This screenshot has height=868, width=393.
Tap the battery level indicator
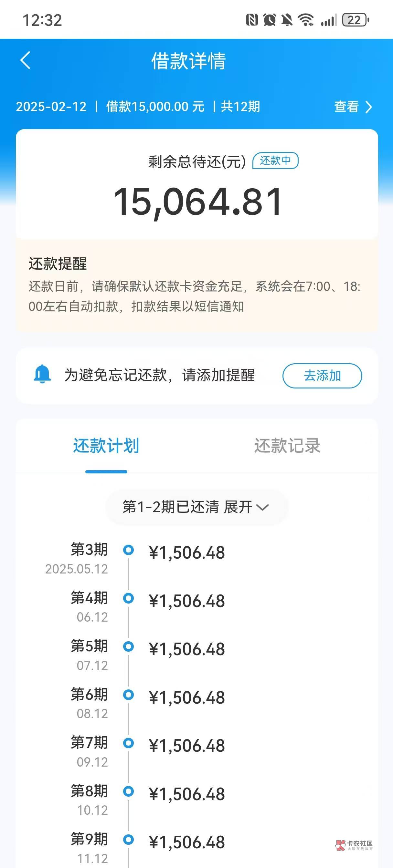356,20
